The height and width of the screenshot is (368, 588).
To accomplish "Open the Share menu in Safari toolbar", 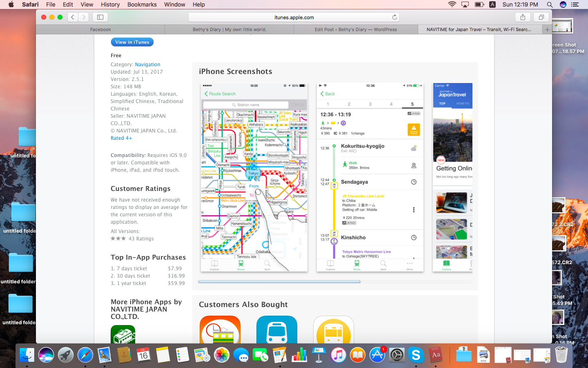I will point(523,17).
